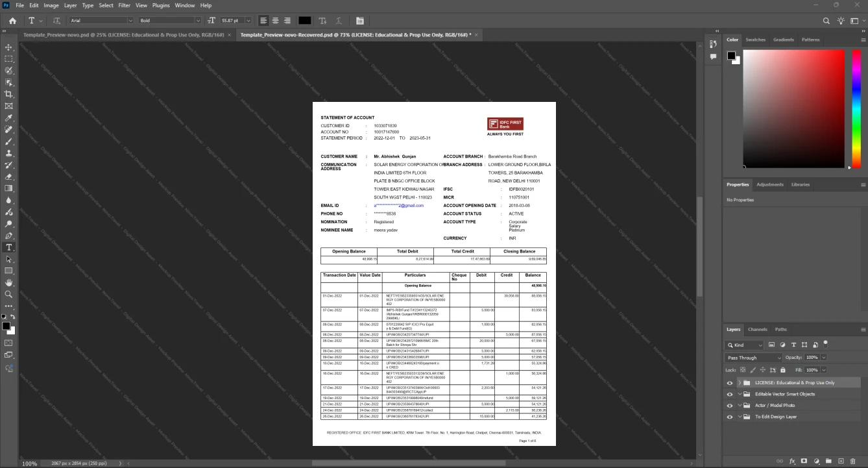This screenshot has height=468, width=868.
Task: Open the Fill dropdown arrow
Action: coord(824,370)
